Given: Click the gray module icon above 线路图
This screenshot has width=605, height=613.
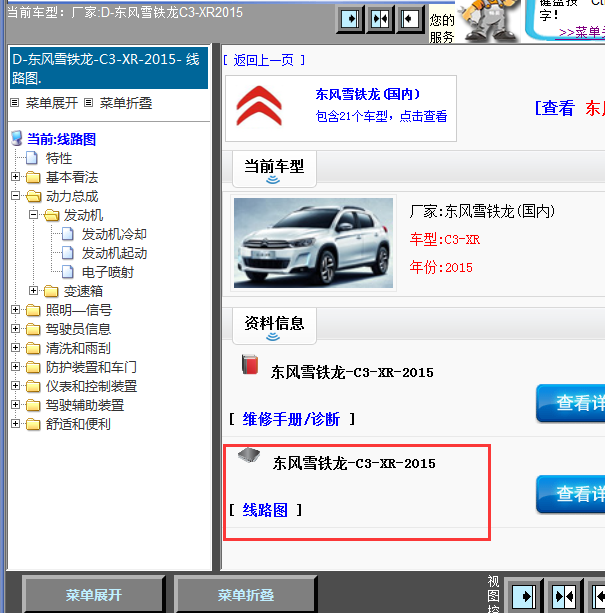Looking at the screenshot, I should 249,455.
